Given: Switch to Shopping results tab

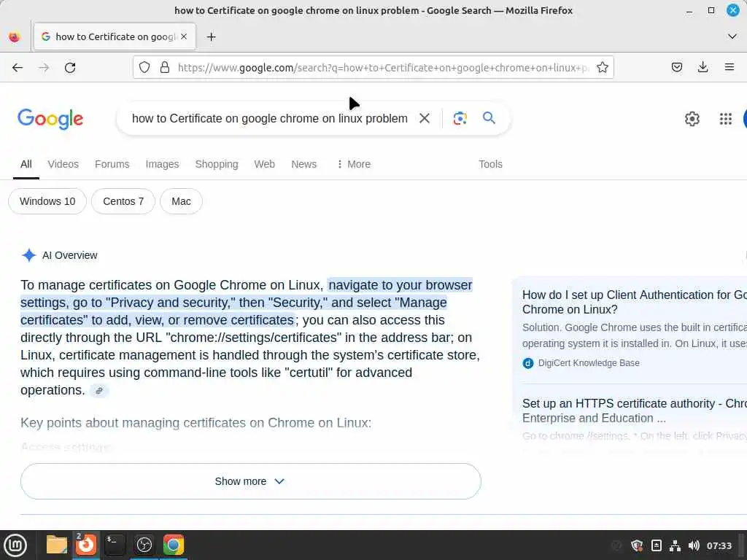Looking at the screenshot, I should point(217,164).
